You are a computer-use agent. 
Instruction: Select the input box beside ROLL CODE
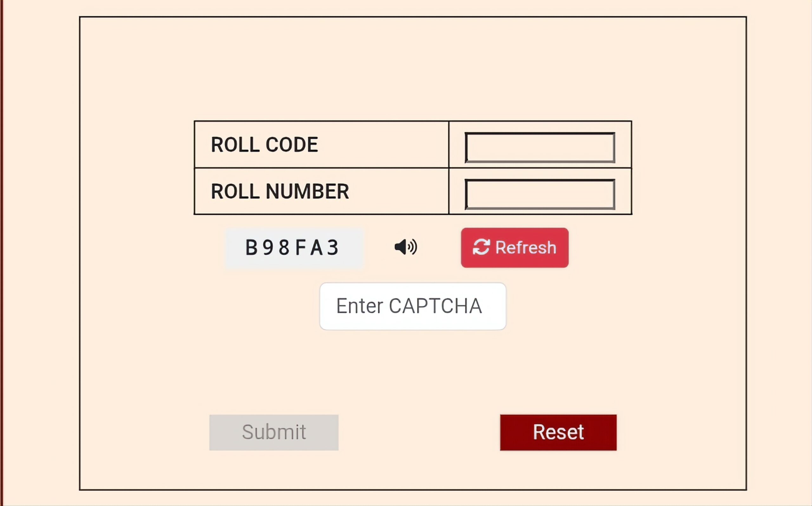pos(540,148)
